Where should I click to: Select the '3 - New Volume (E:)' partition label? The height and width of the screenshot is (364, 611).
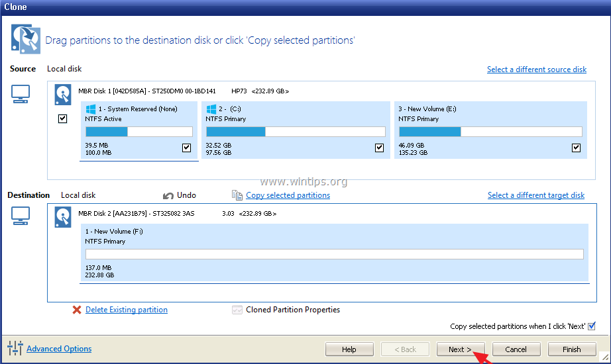click(427, 109)
